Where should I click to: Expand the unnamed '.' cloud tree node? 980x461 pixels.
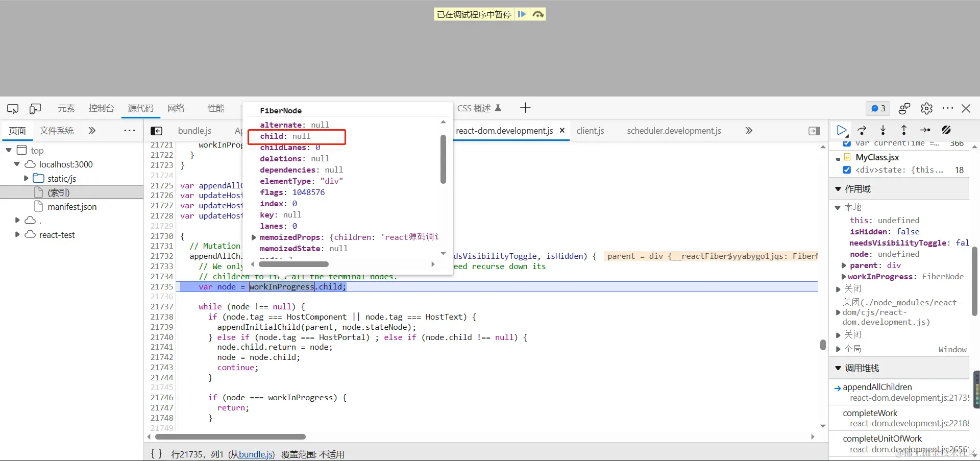click(x=17, y=220)
